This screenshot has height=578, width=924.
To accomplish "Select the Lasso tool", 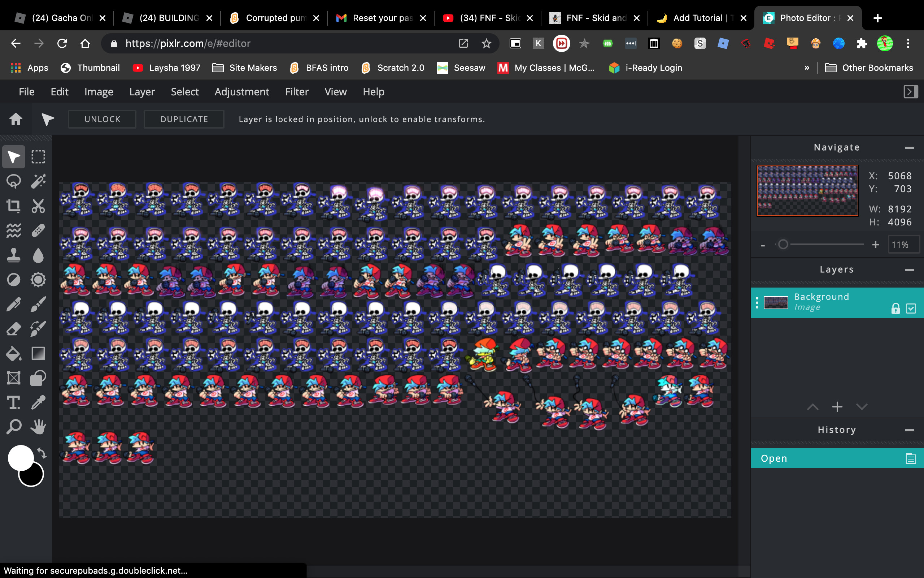I will [x=14, y=181].
